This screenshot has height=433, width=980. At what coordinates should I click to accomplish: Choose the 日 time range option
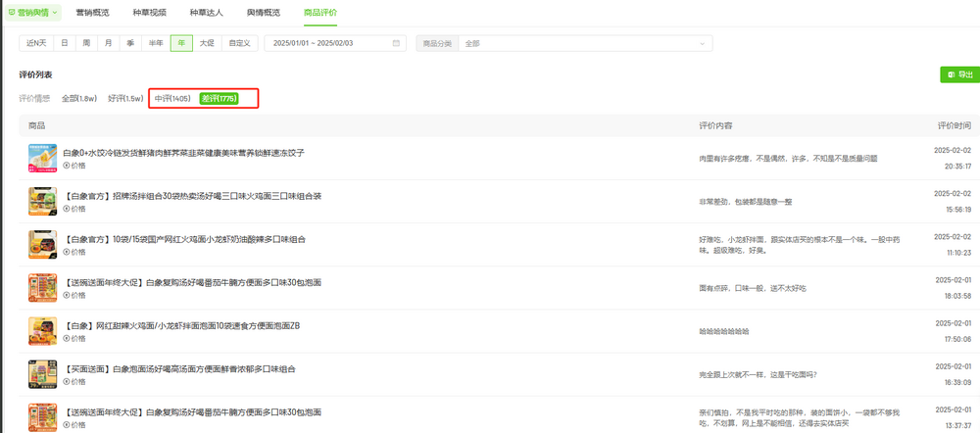click(65, 43)
